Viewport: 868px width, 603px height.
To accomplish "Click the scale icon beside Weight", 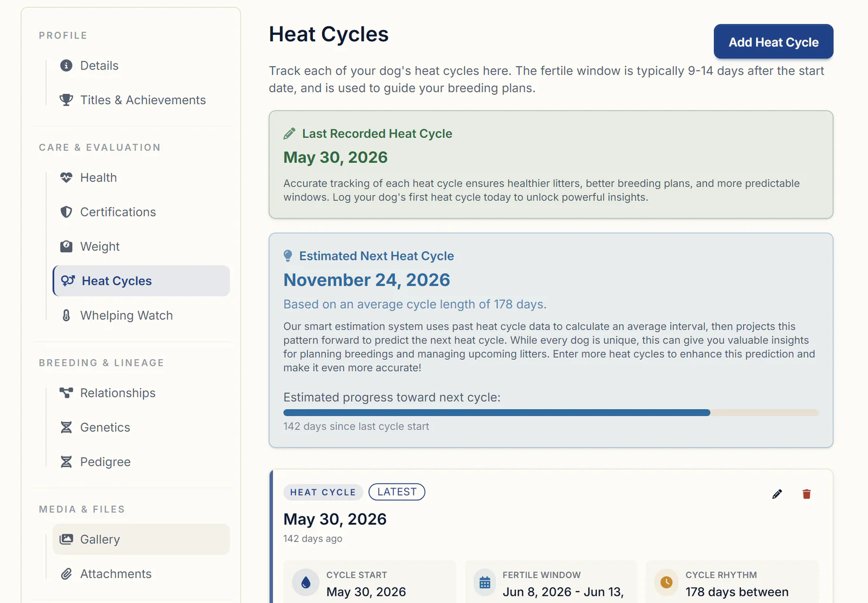I will click(66, 246).
